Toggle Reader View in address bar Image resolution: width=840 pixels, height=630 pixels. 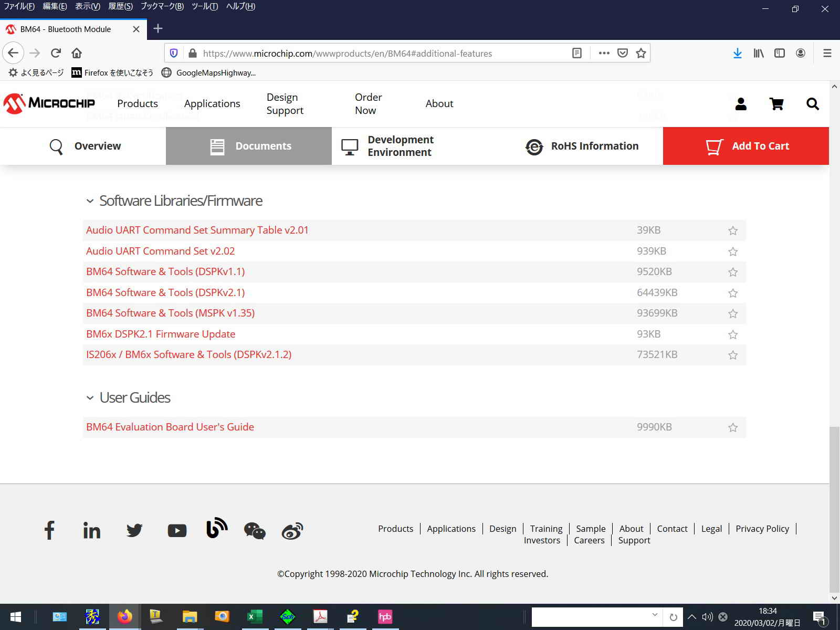pyautogui.click(x=576, y=53)
